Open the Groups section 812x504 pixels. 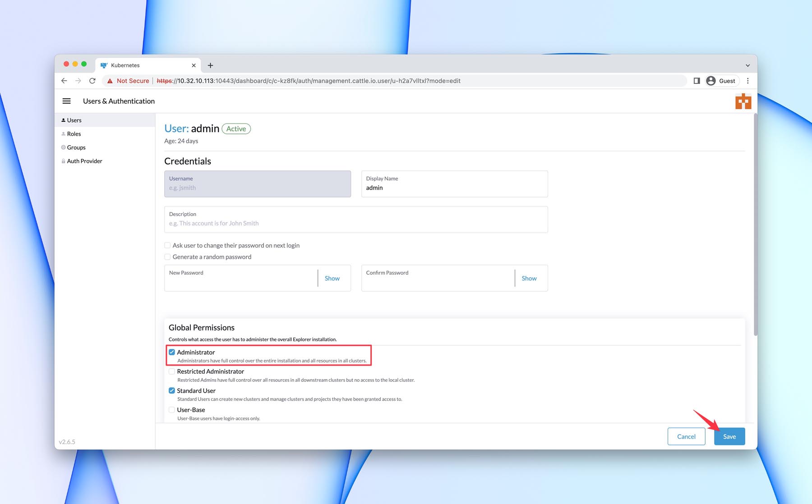point(105,147)
